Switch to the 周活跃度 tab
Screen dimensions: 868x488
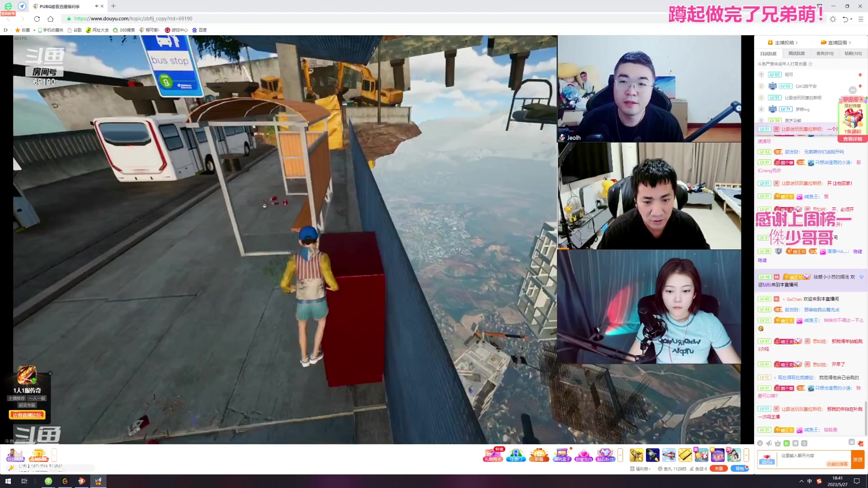click(797, 54)
